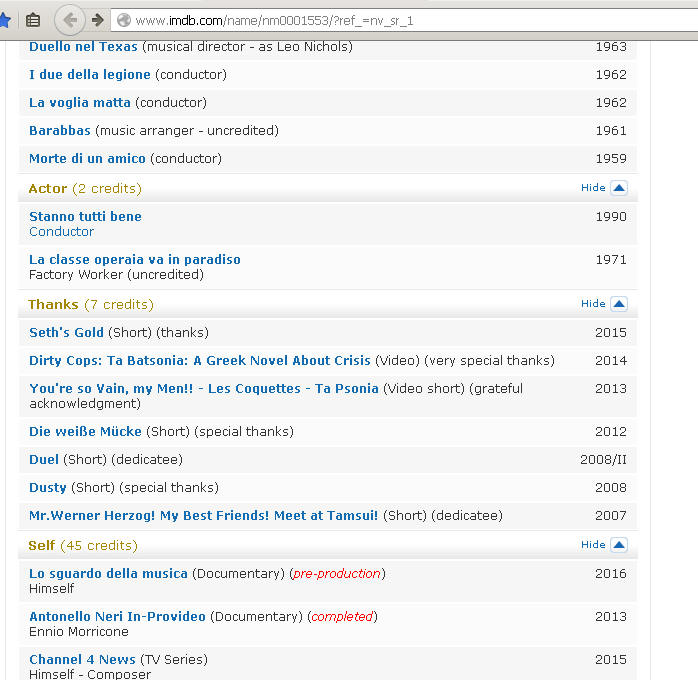
Task: Click Hide link for Actor credits
Action: click(593, 188)
